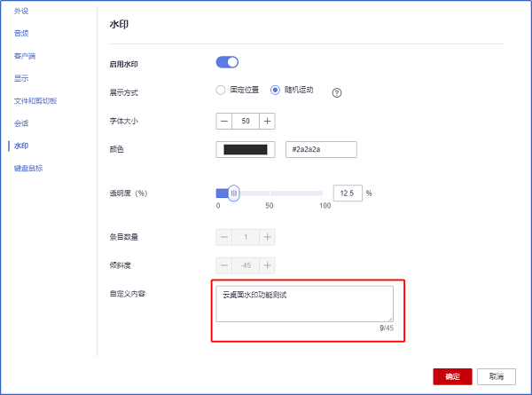The height and width of the screenshot is (395, 532).
Task: Click the plus button for 倾斜度
Action: pos(267,265)
